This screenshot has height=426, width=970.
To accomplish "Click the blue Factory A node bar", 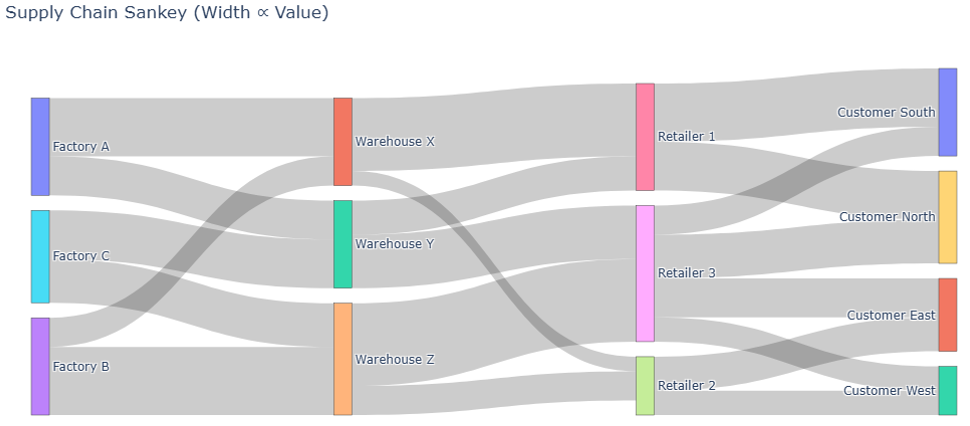I will pos(40,147).
